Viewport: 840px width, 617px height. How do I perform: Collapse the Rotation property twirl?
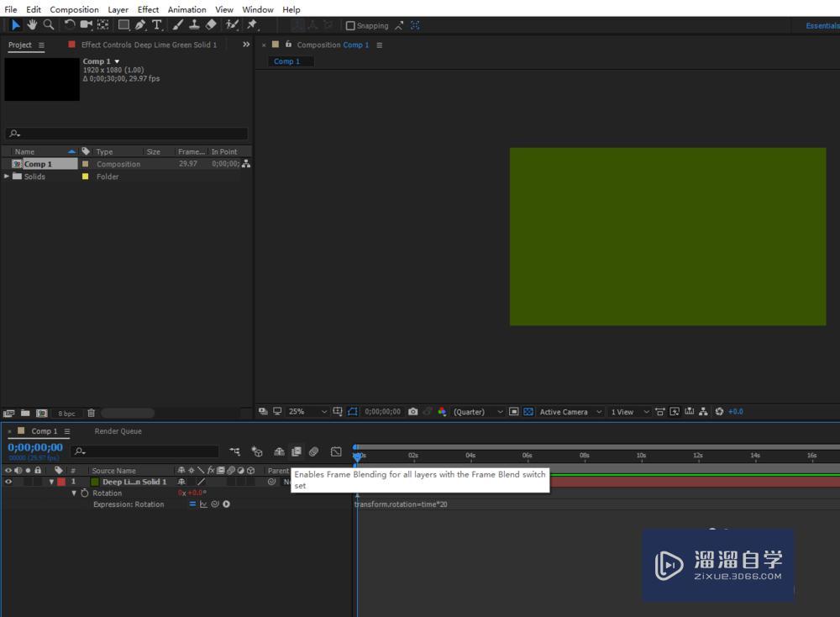tap(74, 493)
